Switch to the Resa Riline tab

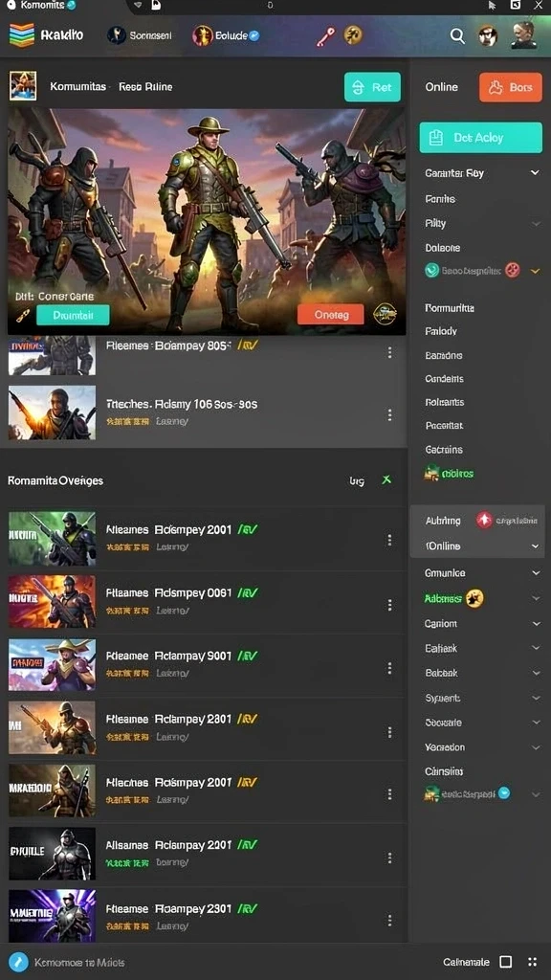[x=145, y=87]
